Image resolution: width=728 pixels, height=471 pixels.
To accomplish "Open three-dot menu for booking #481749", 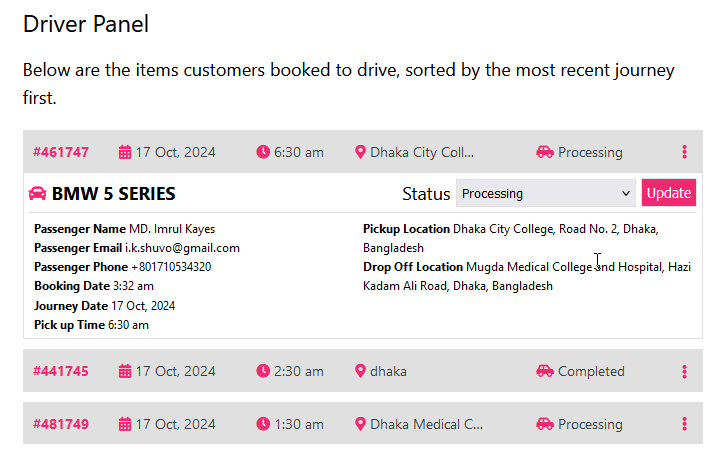I will tap(684, 424).
